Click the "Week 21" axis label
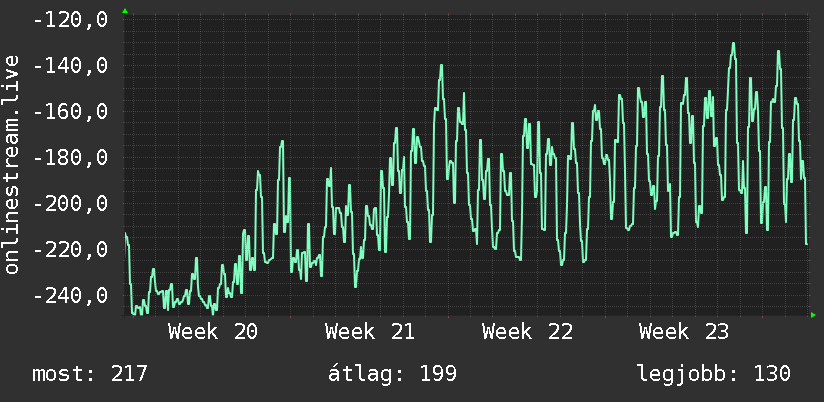Viewport: 824px width, 402px height. coord(370,332)
